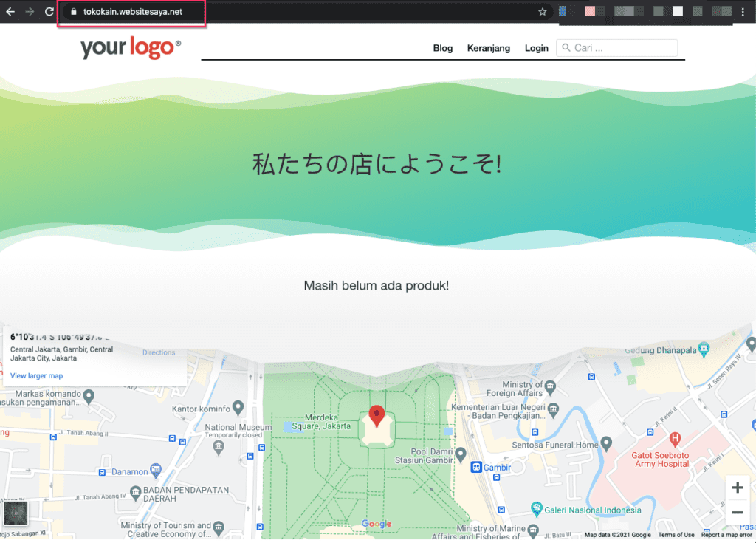
Task: Open 'View larger map' link
Action: tap(36, 376)
